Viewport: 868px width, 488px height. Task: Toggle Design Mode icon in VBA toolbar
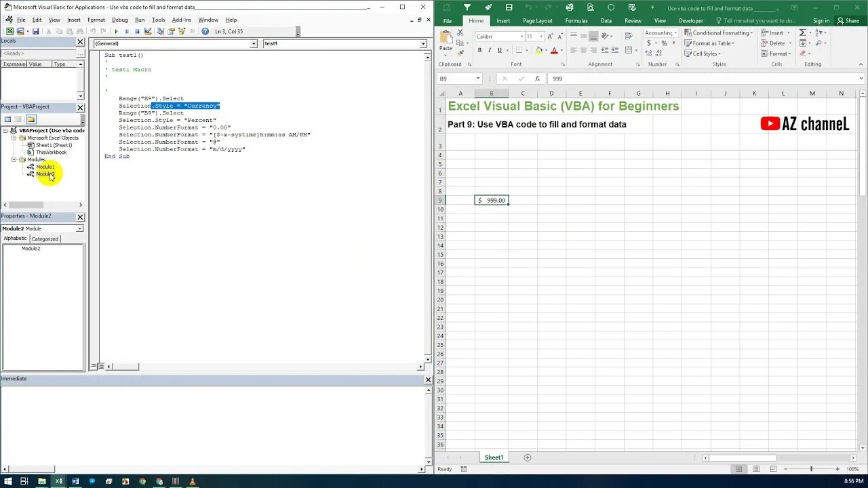148,31
